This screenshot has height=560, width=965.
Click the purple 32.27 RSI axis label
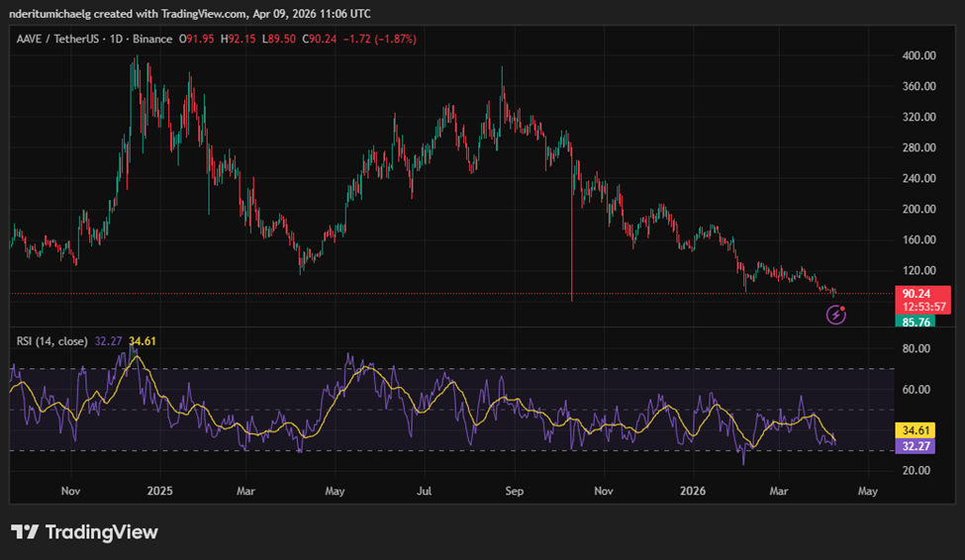point(917,446)
